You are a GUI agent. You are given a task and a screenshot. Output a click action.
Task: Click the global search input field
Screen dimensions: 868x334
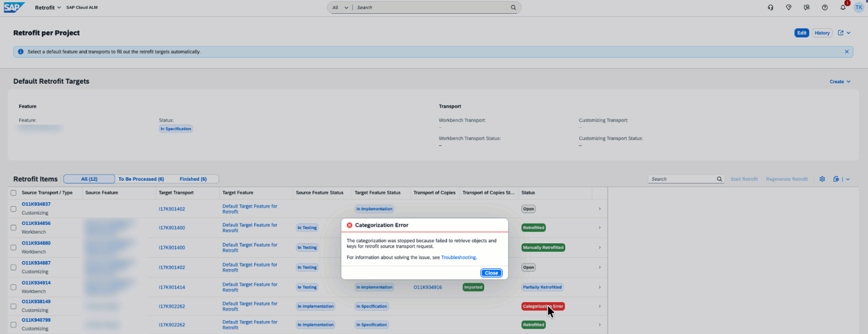(432, 7)
